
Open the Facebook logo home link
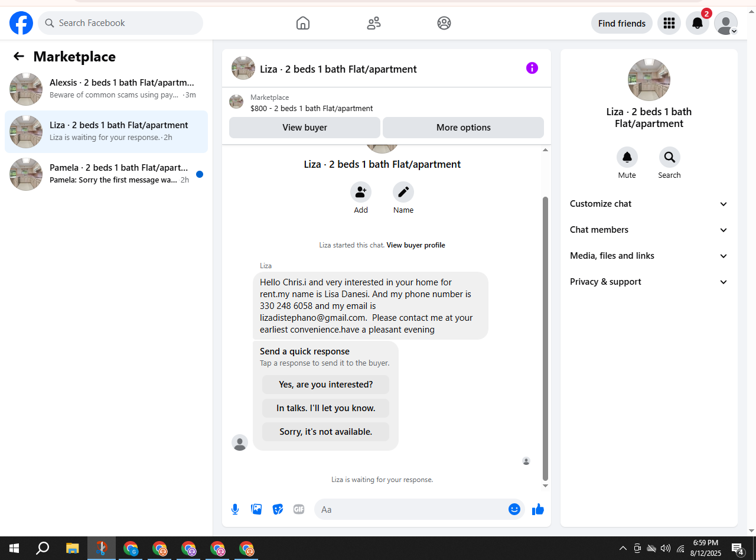21,23
